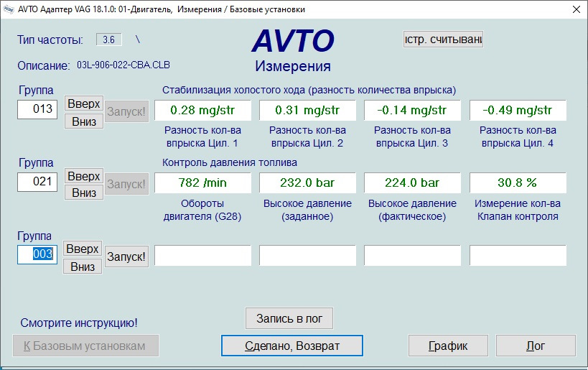Click Вниз for group 013
The width and height of the screenshot is (588, 370).
(83, 121)
